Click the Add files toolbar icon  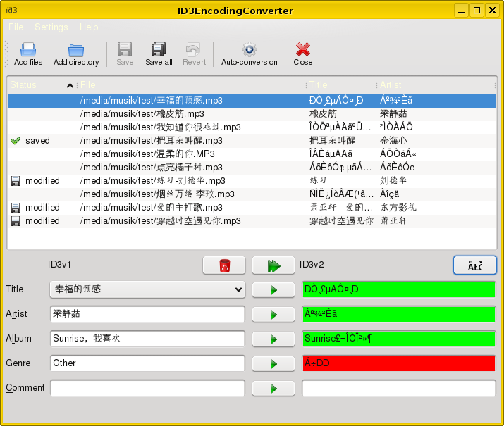(28, 49)
